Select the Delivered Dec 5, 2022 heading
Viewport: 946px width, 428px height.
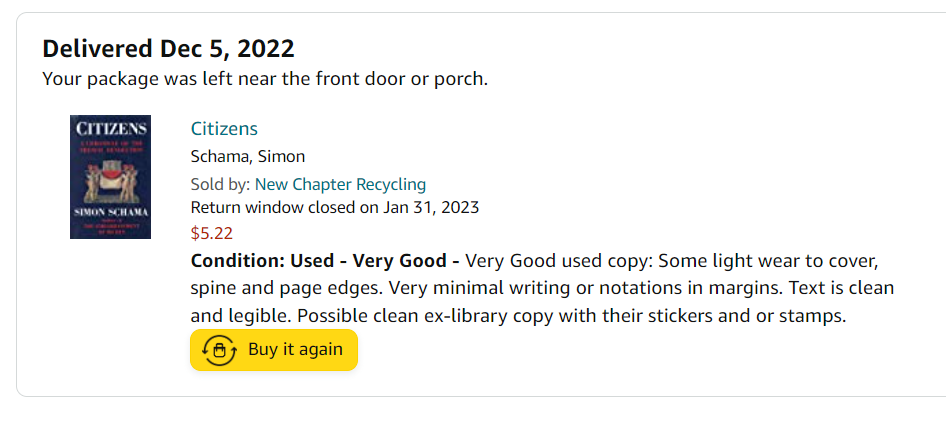point(168,49)
